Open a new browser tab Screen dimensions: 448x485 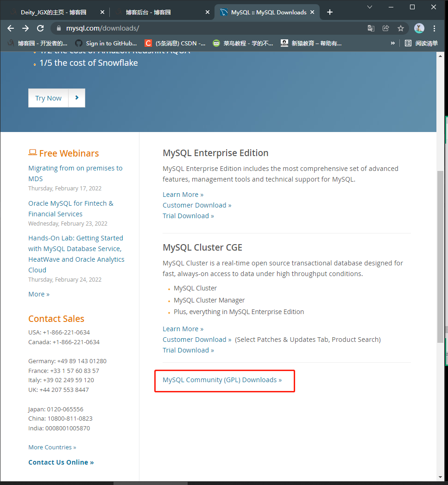click(330, 12)
